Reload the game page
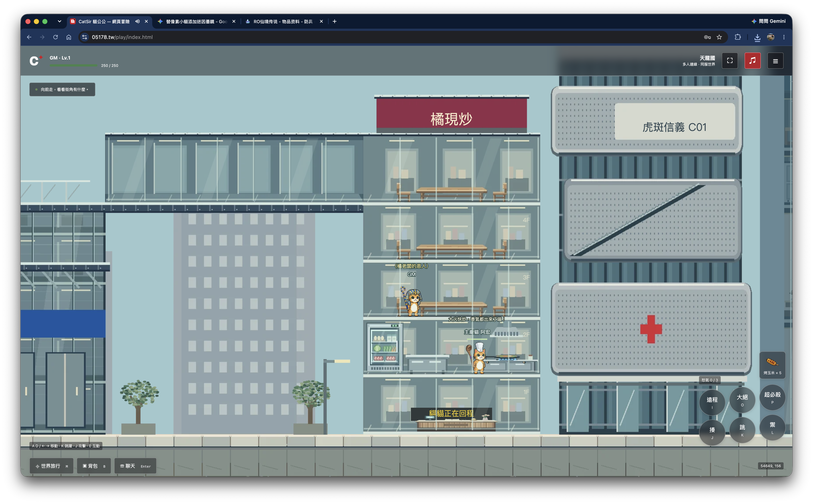Screen dimensions: 813x504 55,37
